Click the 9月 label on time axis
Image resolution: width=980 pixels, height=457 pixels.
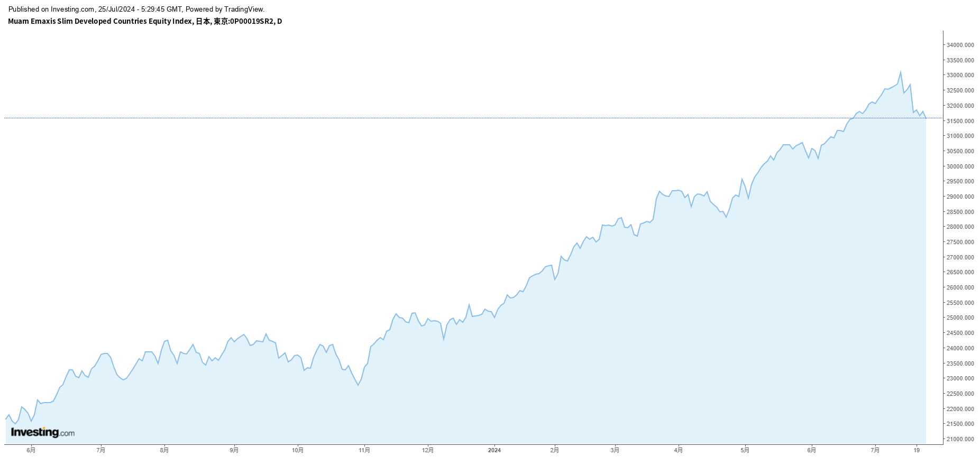point(234,450)
